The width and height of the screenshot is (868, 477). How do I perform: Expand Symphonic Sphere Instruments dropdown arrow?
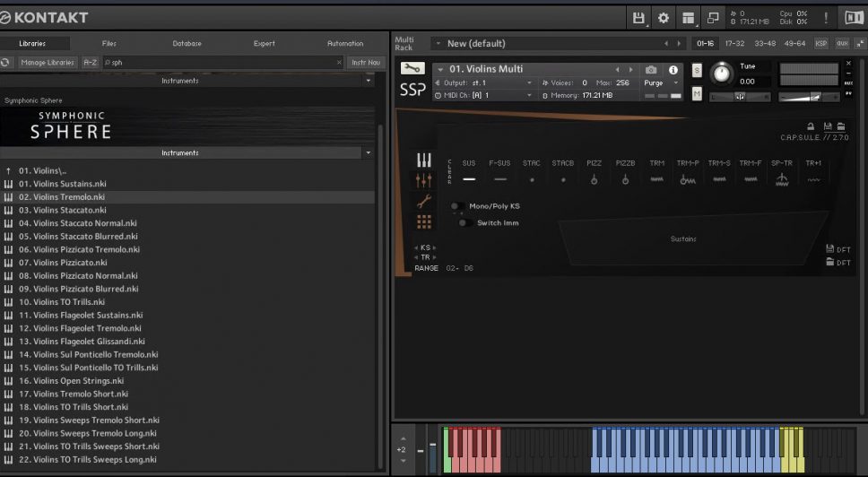point(369,152)
